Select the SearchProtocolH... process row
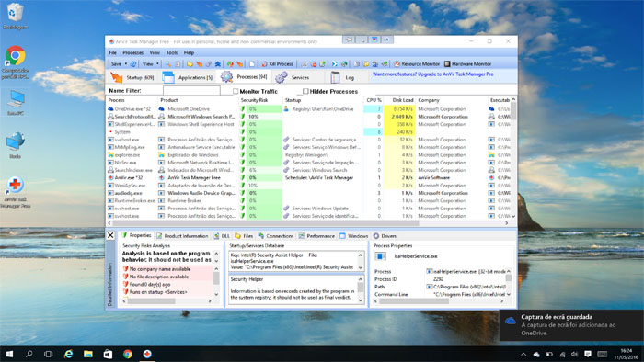644x362 pixels. [308, 117]
